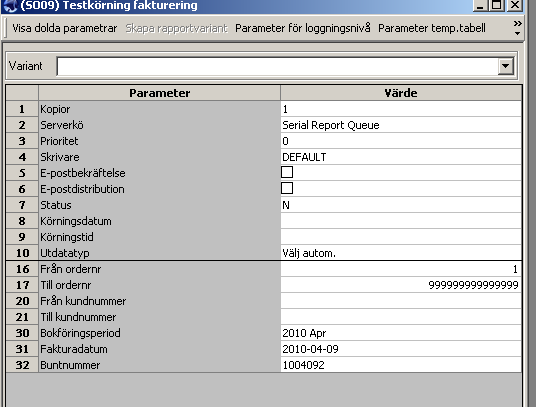Image resolution: width=536 pixels, height=407 pixels.
Task: Expand the Variant dropdown arrow
Action: point(506,66)
